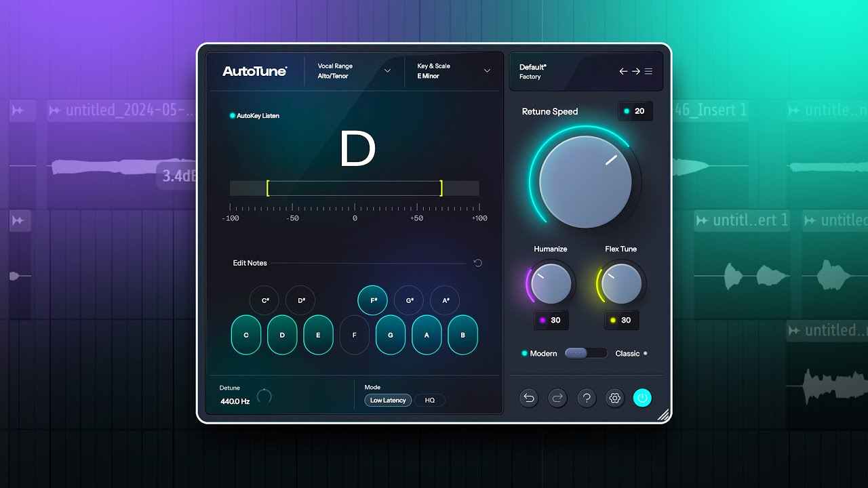The height and width of the screenshot is (488, 868).
Task: Open the help question mark
Action: (586, 399)
